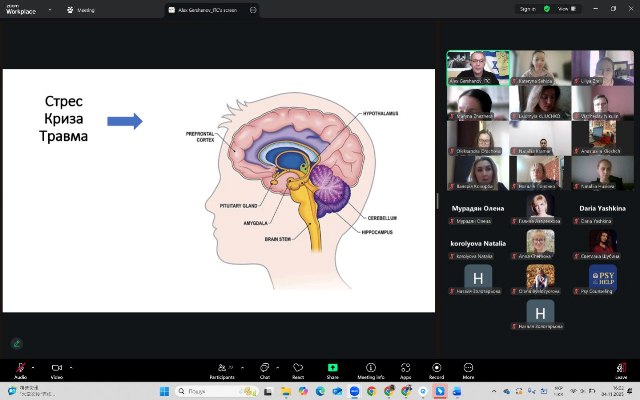This screenshot has width=640, height=400.
Task: Open the Chat panel
Action: (x=265, y=368)
